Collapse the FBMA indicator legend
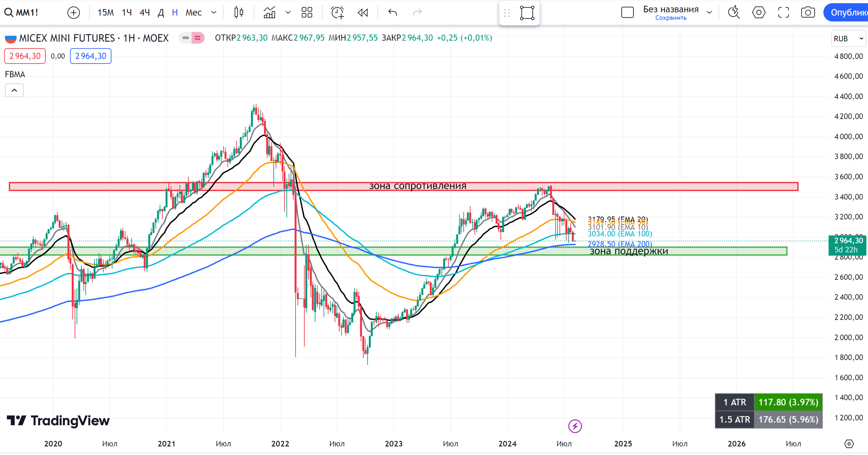Image resolution: width=868 pixels, height=455 pixels. (x=14, y=90)
